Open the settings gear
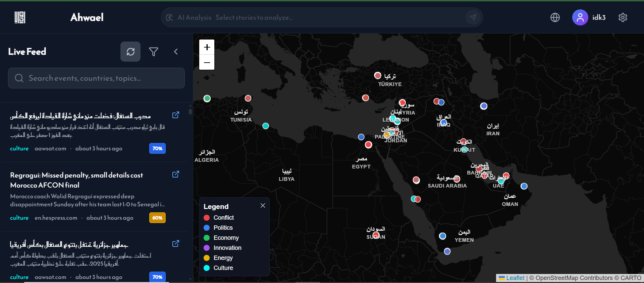644x283 pixels. click(x=623, y=17)
